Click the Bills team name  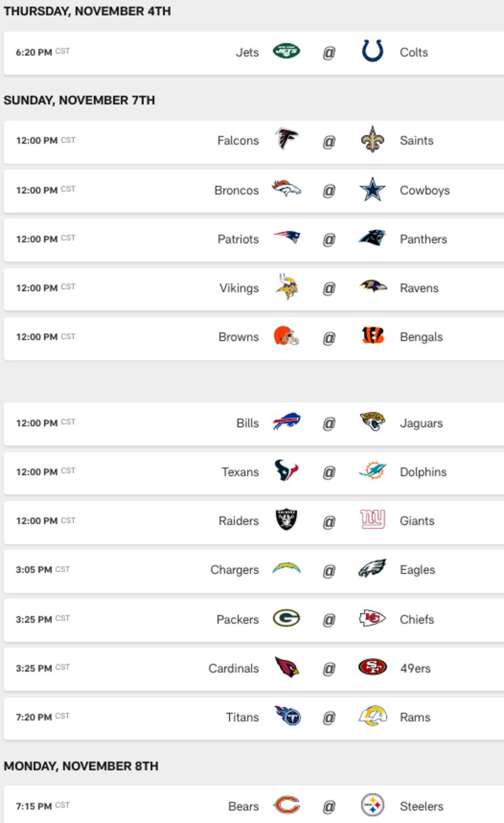click(248, 423)
